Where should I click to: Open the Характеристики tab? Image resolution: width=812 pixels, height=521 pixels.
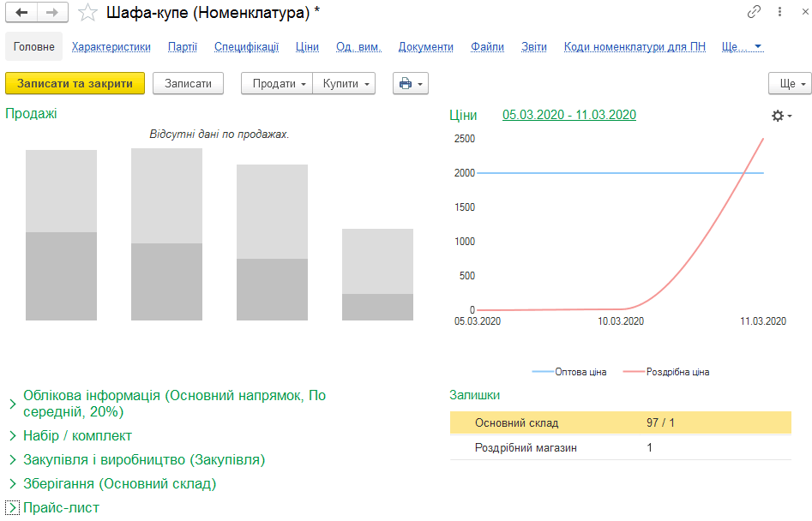(111, 46)
